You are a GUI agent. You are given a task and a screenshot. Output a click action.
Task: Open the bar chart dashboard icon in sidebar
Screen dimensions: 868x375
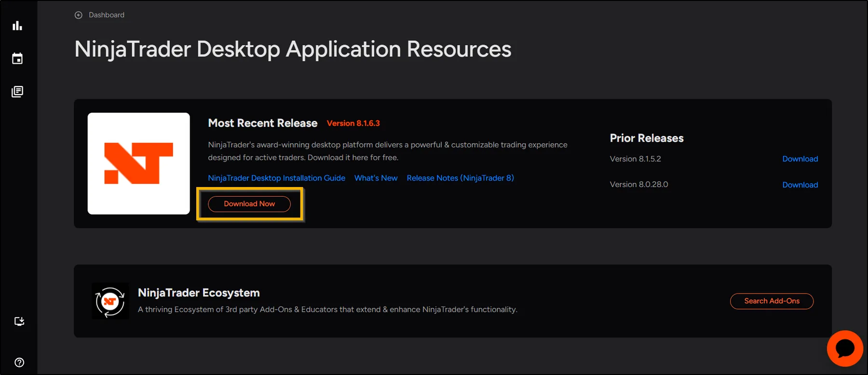point(17,26)
